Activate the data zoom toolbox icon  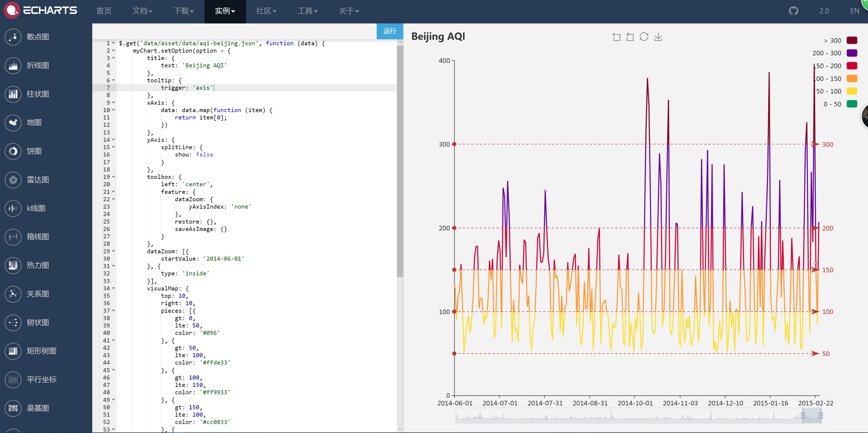pos(616,37)
